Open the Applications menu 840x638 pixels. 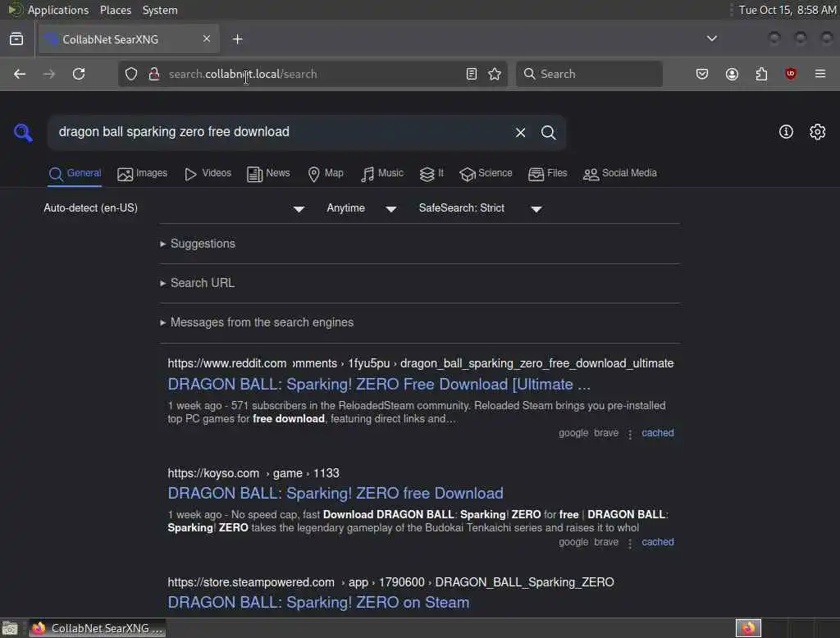(58, 10)
